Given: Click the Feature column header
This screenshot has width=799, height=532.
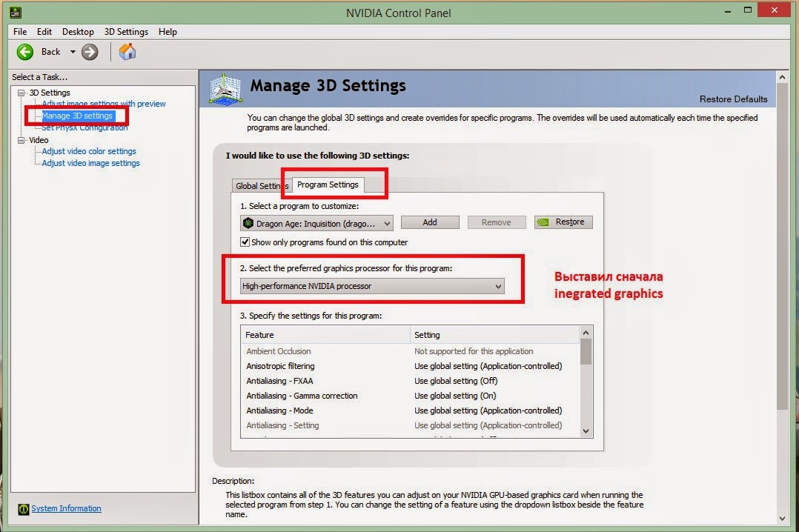Looking at the screenshot, I should (x=325, y=335).
